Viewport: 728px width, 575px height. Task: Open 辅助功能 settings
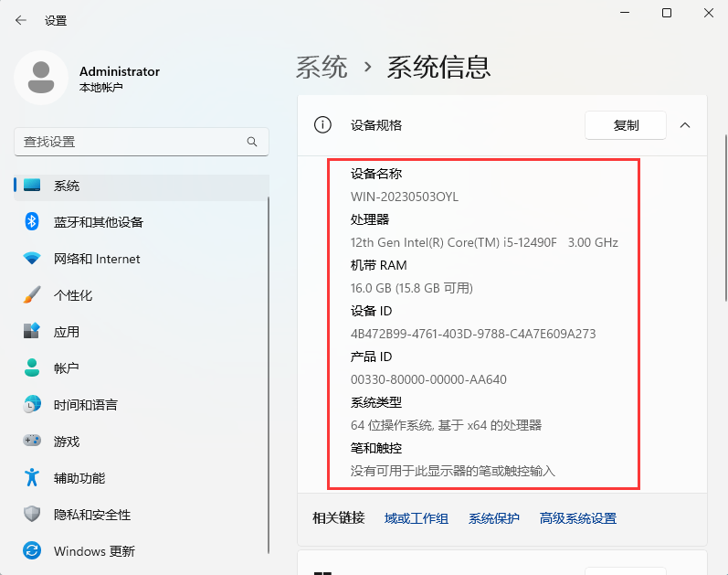(142, 478)
